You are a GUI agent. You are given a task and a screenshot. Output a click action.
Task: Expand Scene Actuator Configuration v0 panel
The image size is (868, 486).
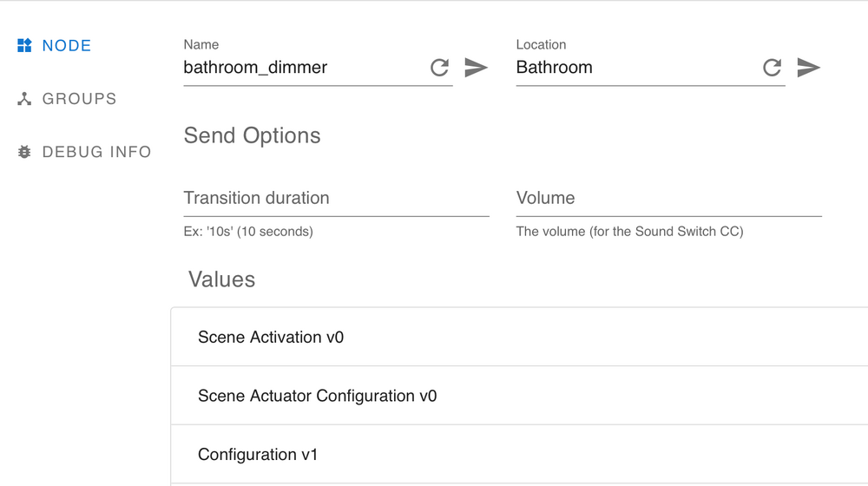click(317, 396)
